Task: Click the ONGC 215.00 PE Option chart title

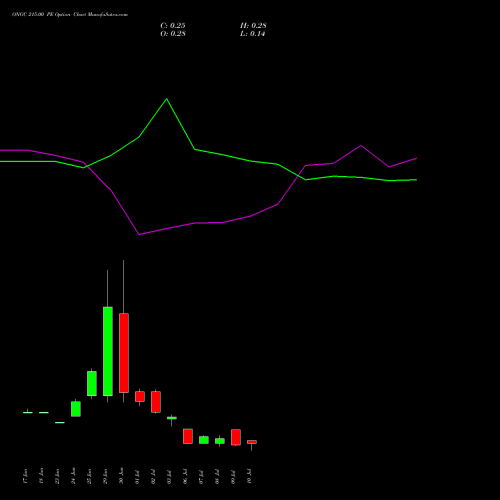Action: pos(70,15)
